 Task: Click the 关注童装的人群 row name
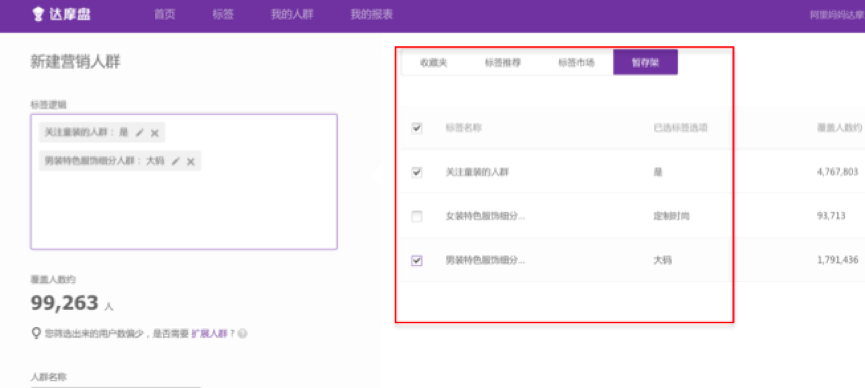tap(477, 172)
